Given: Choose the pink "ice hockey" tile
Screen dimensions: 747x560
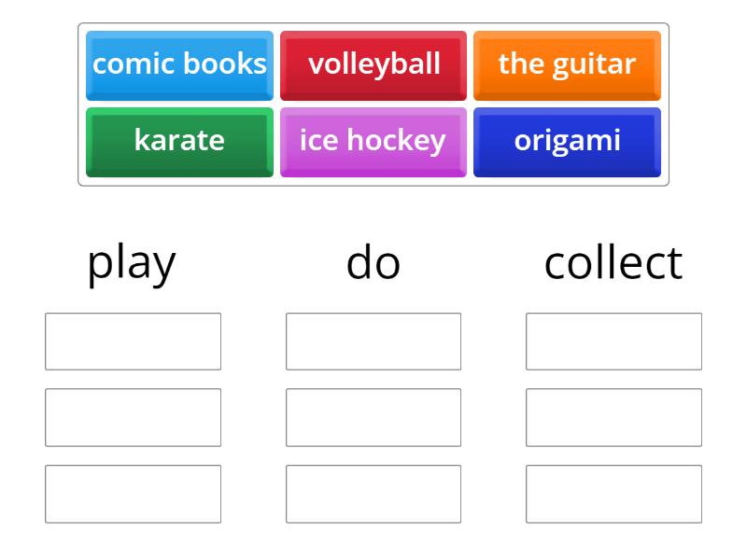Looking at the screenshot, I should (x=373, y=142).
